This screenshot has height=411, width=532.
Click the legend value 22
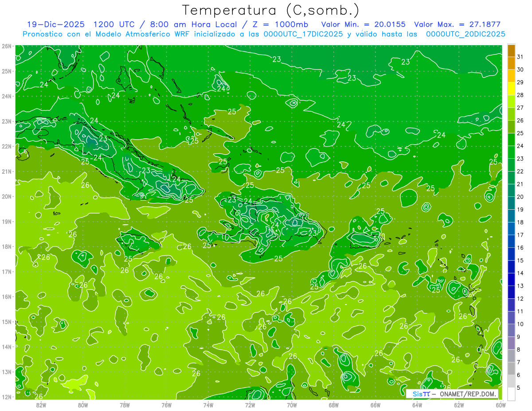tap(520, 171)
